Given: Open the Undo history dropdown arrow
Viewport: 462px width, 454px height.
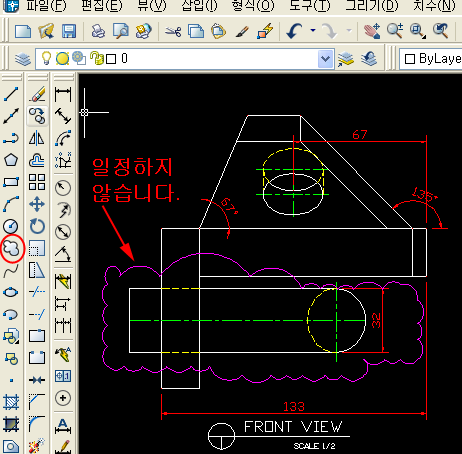Looking at the screenshot, I should 313,30.
